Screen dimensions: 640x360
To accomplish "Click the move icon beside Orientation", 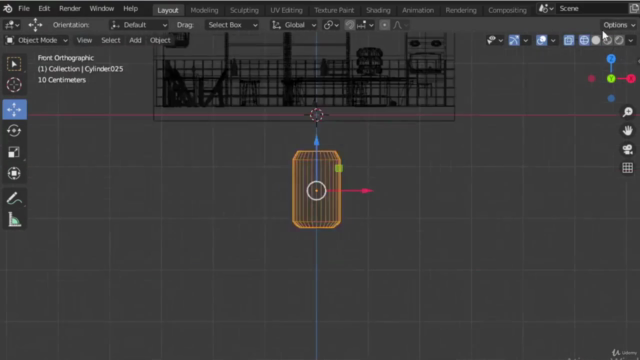I will pyautogui.click(x=35, y=25).
